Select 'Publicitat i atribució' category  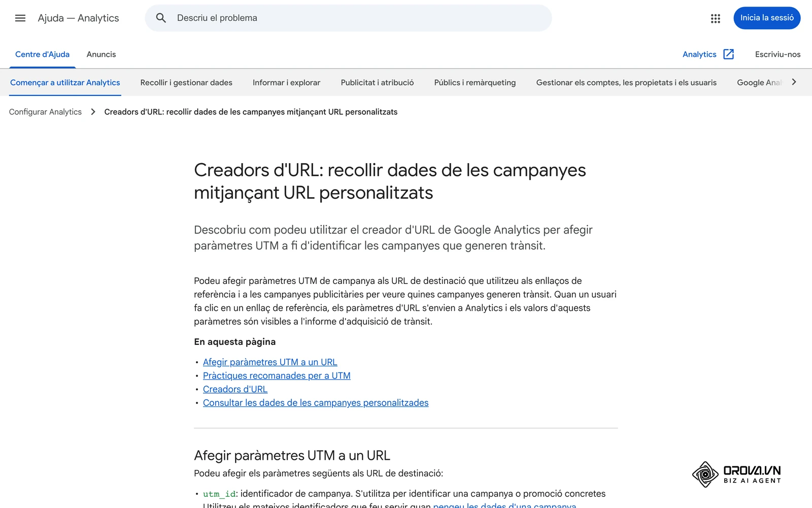click(377, 82)
